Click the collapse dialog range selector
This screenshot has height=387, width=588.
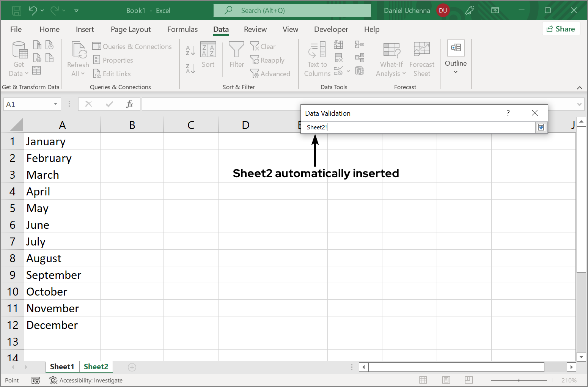click(541, 127)
